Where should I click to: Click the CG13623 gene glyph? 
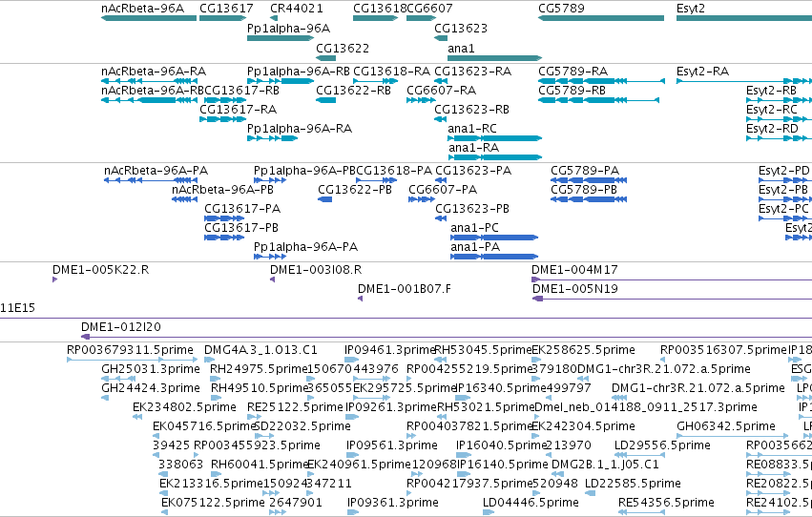(441, 38)
